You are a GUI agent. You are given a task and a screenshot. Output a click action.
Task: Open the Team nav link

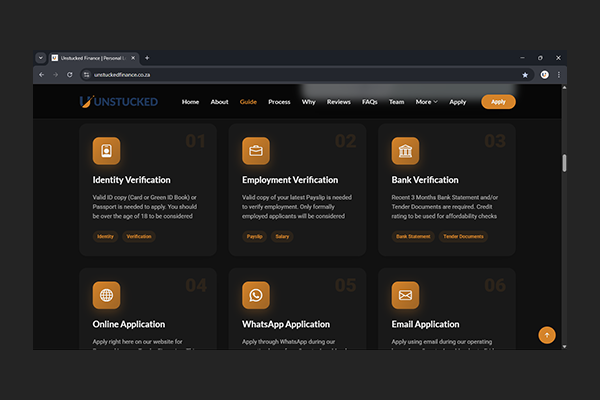tap(396, 102)
